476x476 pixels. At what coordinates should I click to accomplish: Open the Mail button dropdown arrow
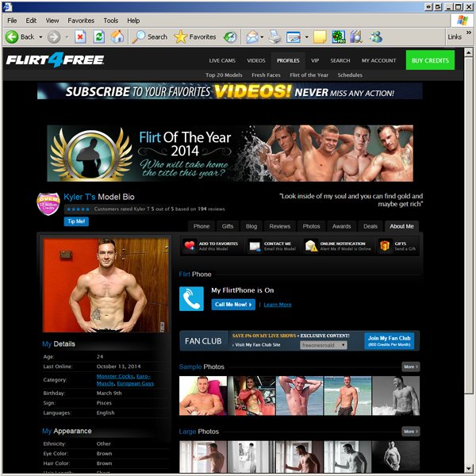tap(262, 37)
